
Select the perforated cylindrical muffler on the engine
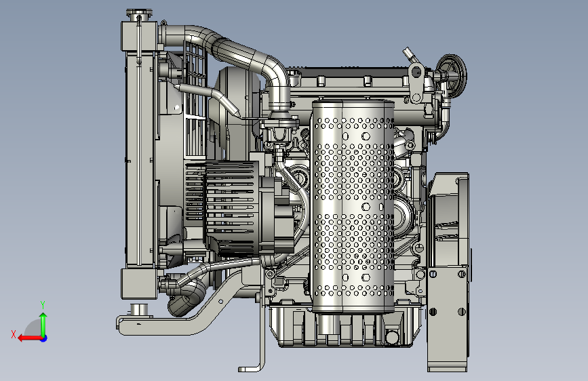click(x=353, y=207)
